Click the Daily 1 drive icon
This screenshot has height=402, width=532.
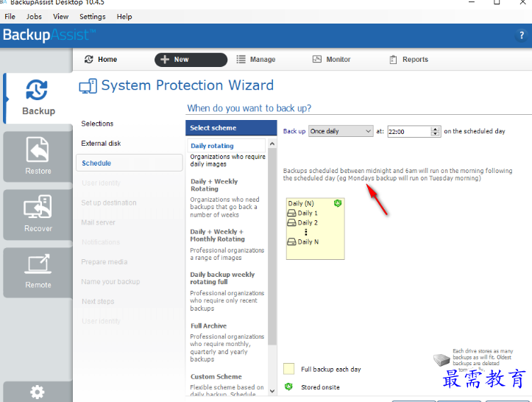pyautogui.click(x=291, y=213)
